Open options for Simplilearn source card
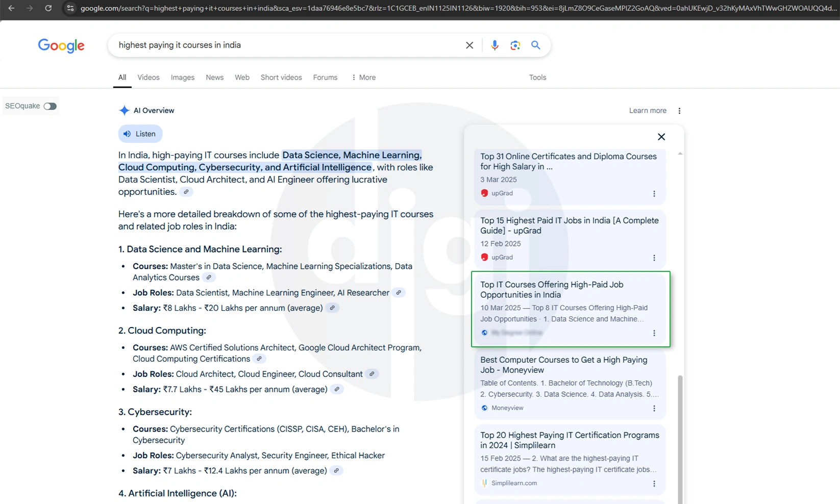The height and width of the screenshot is (504, 840). 654,484
